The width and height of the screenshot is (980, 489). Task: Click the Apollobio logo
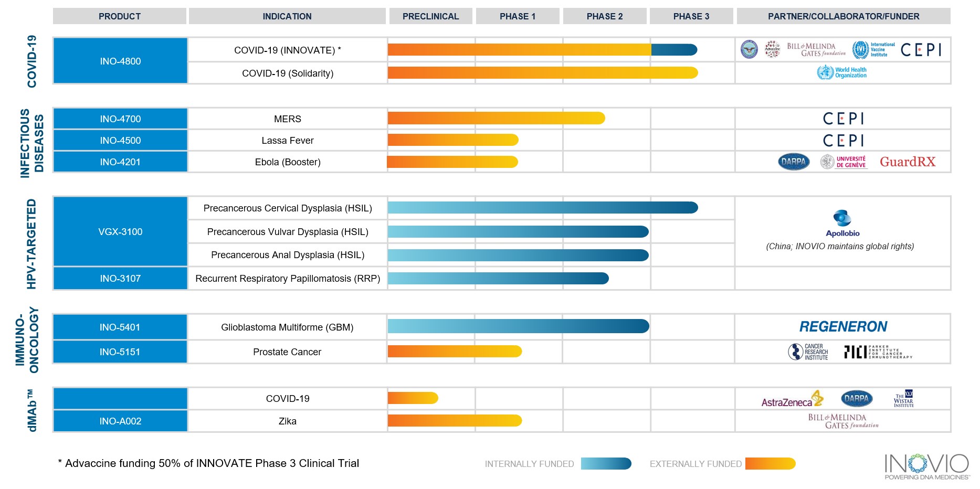pyautogui.click(x=842, y=224)
